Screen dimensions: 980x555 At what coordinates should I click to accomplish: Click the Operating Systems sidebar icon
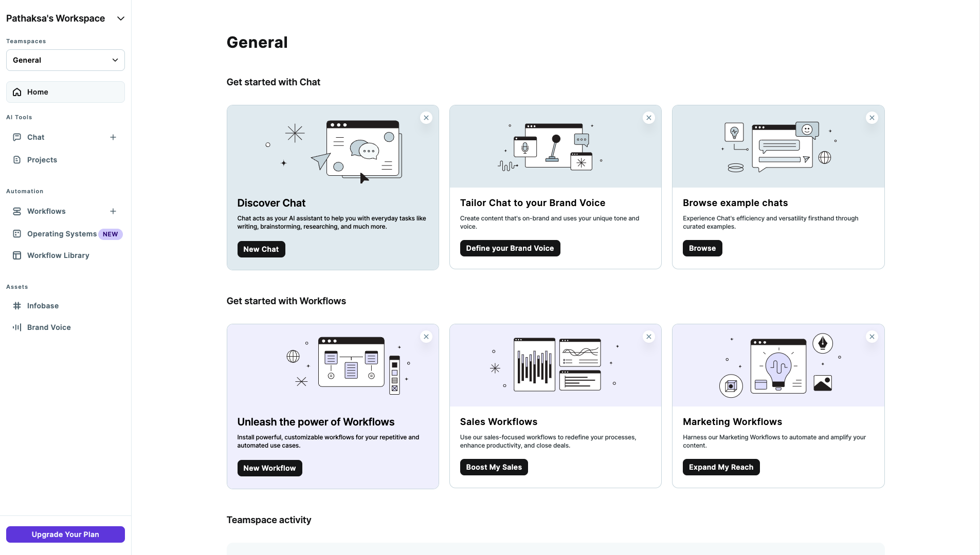(x=17, y=234)
